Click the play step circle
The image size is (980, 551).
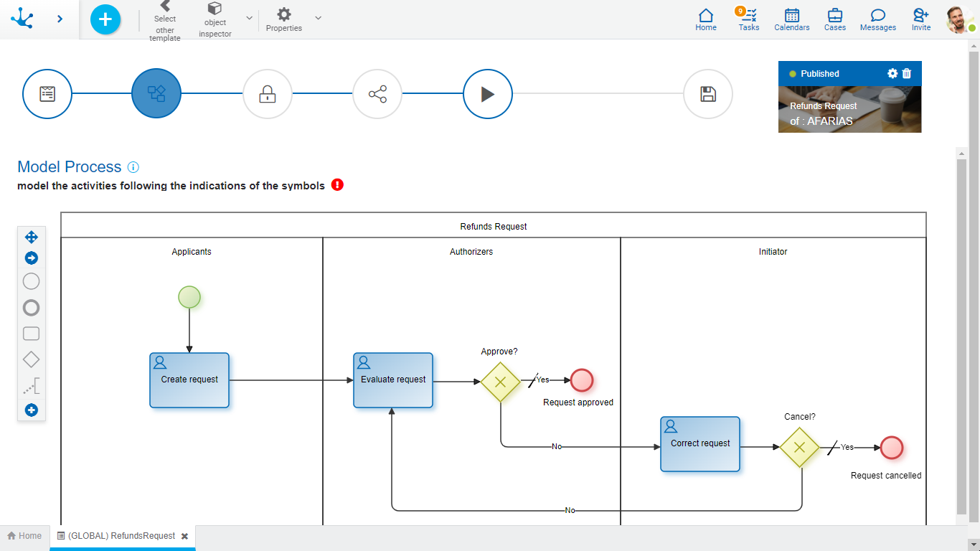tap(487, 94)
